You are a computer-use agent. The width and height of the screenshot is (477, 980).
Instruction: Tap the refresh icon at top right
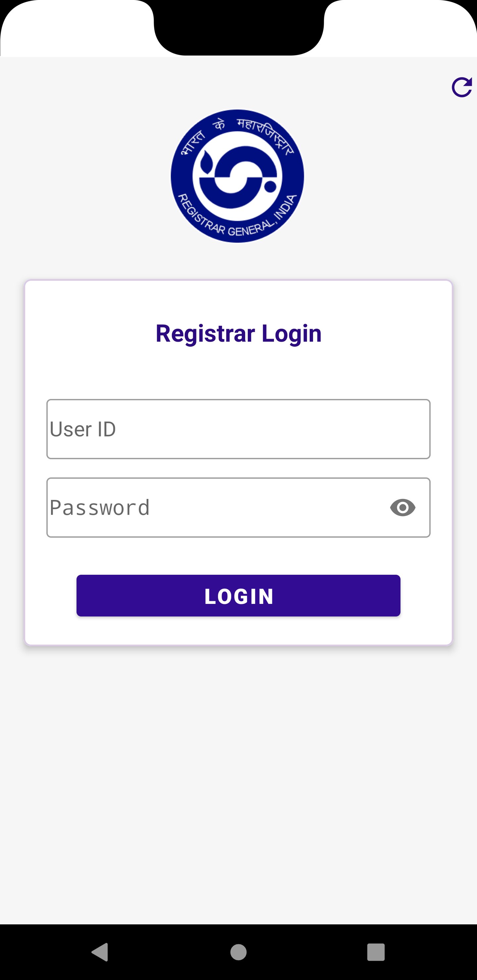[x=461, y=87]
